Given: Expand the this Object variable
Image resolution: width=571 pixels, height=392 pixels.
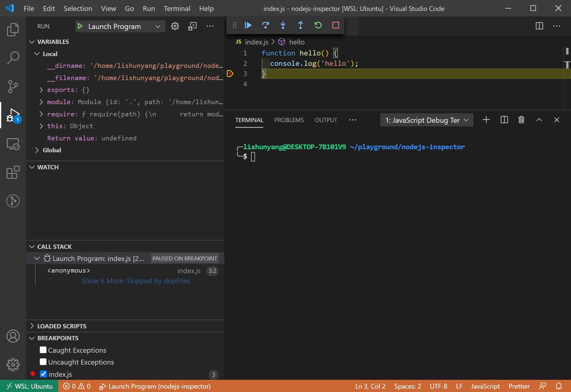Looking at the screenshot, I should pos(41,126).
